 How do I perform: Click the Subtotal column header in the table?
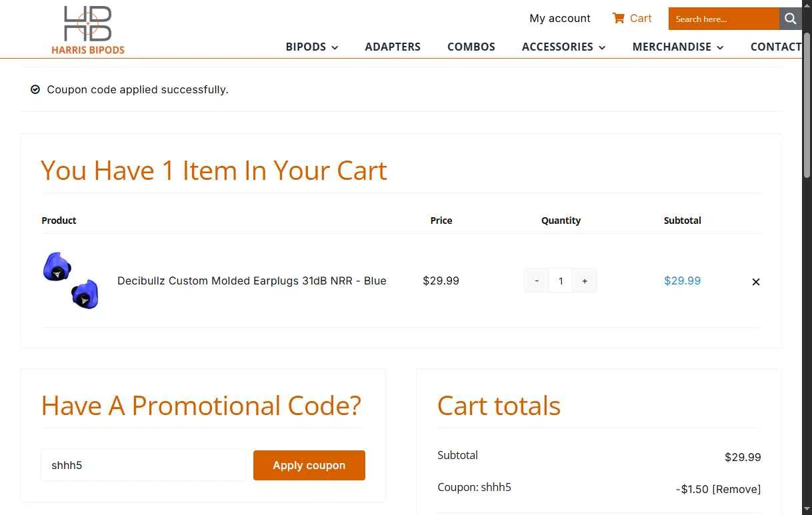682,220
